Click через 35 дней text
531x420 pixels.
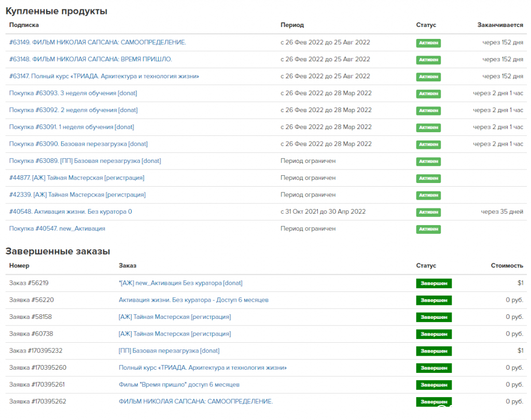click(502, 212)
